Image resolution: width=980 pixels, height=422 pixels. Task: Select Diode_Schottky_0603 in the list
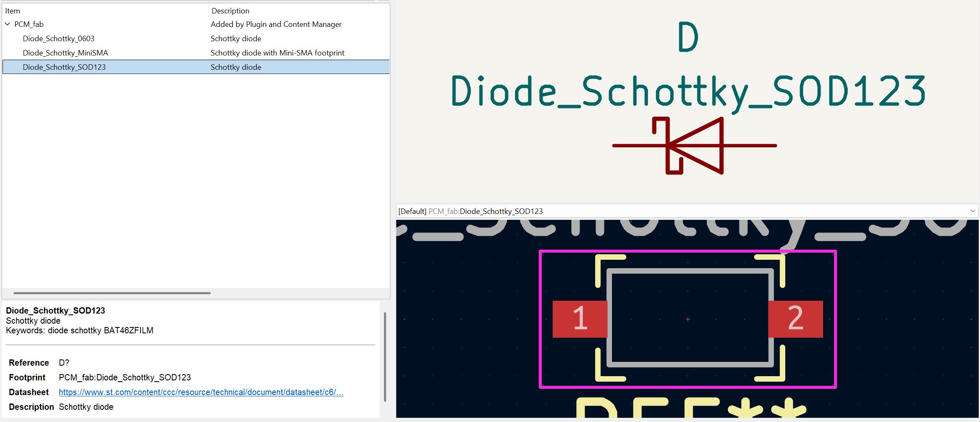point(58,38)
